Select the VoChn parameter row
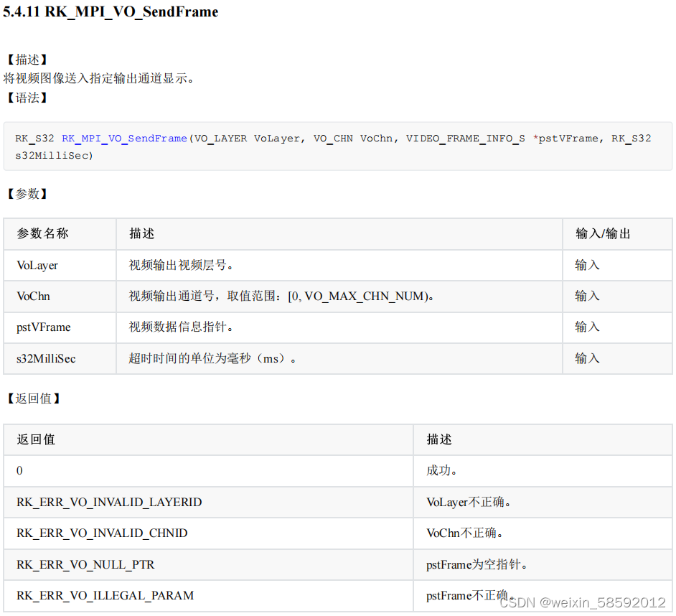Image resolution: width=676 pixels, height=616 pixels. point(32,296)
